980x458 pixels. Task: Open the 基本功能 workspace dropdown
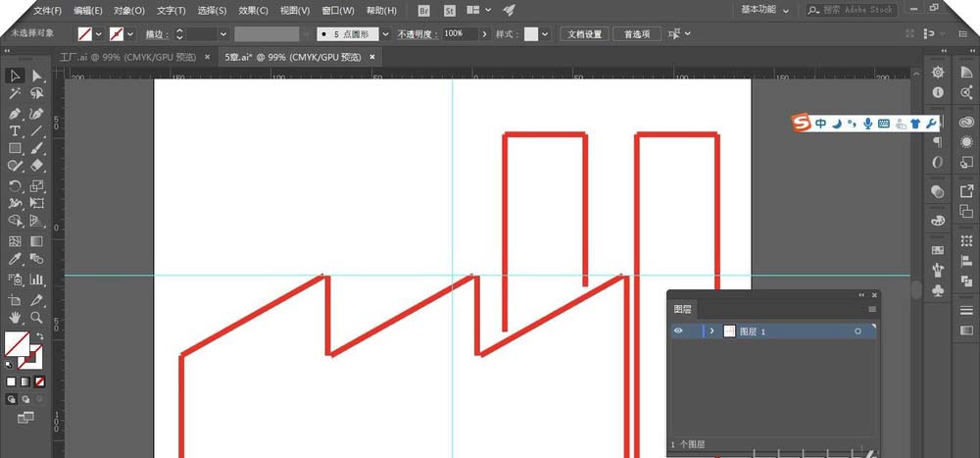click(764, 10)
